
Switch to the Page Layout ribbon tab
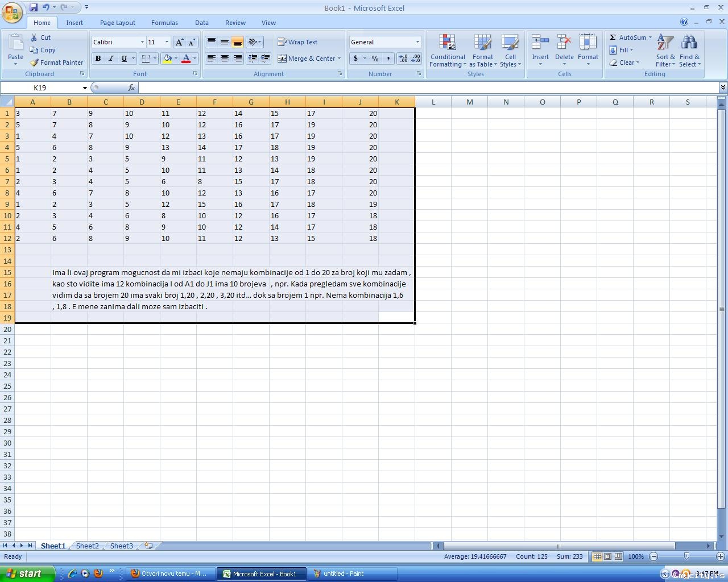click(x=117, y=23)
